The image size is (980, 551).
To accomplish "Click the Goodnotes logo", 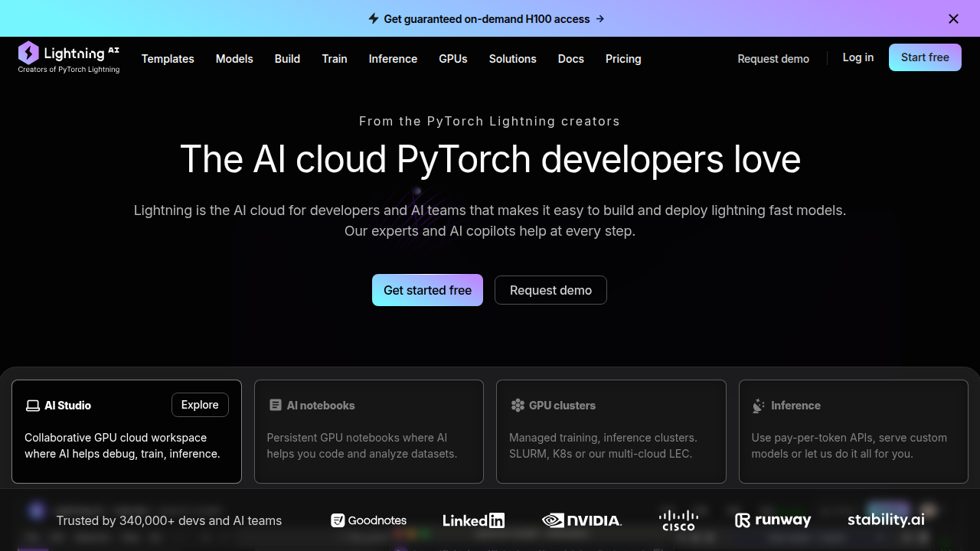I will 369,520.
